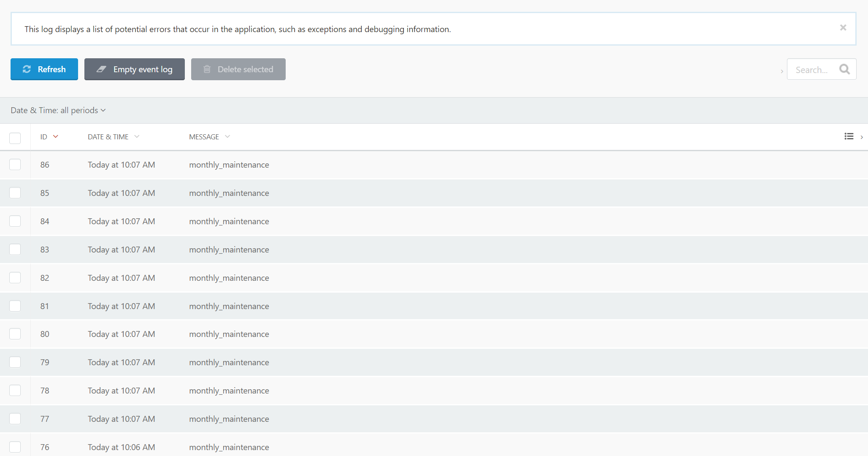
Task: Check the select-all checkbox in the header
Action: 15,138
